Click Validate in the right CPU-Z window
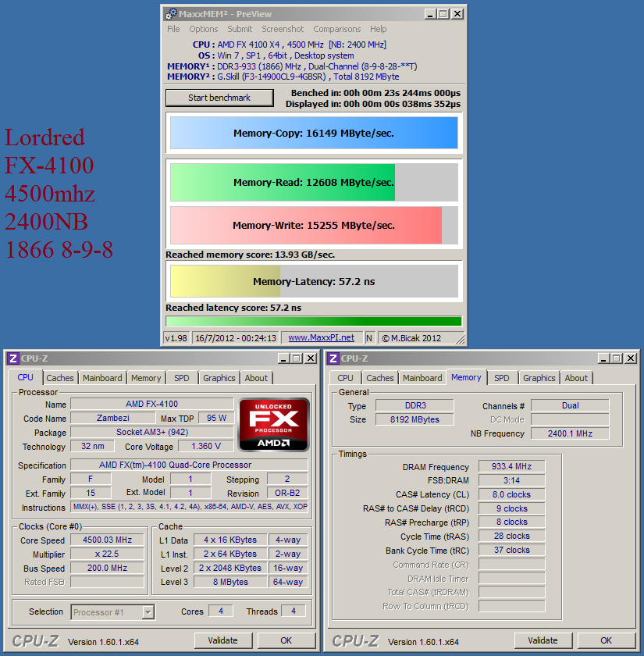 tap(543, 640)
